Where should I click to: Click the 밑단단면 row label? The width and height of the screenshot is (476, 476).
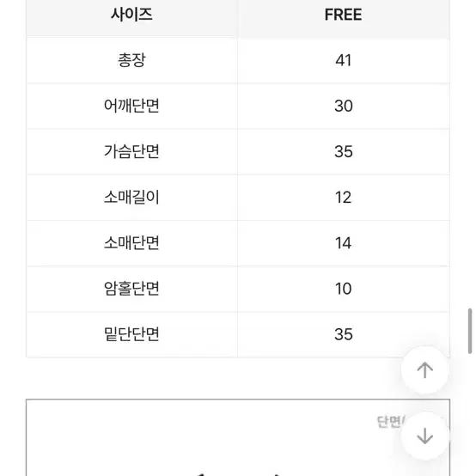(131, 334)
